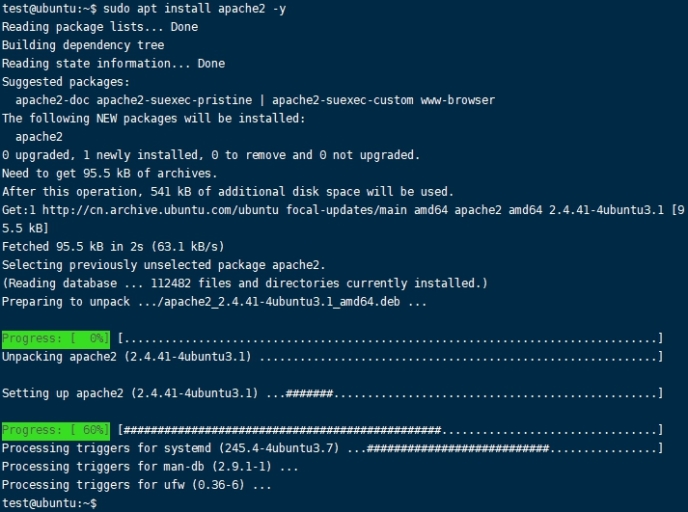This screenshot has height=512, width=688.
Task: Click the green Progress 60% indicator
Action: point(55,430)
